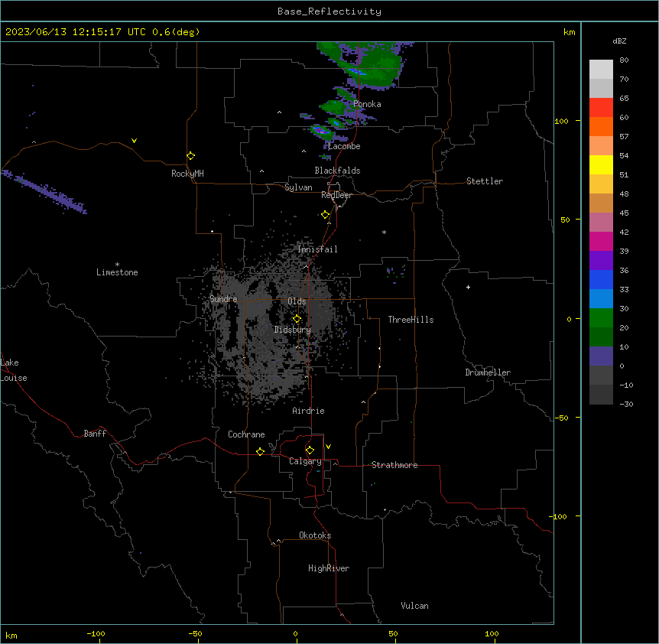This screenshot has height=644, width=659.
Task: Click the Cochrane label
Action: point(246,434)
